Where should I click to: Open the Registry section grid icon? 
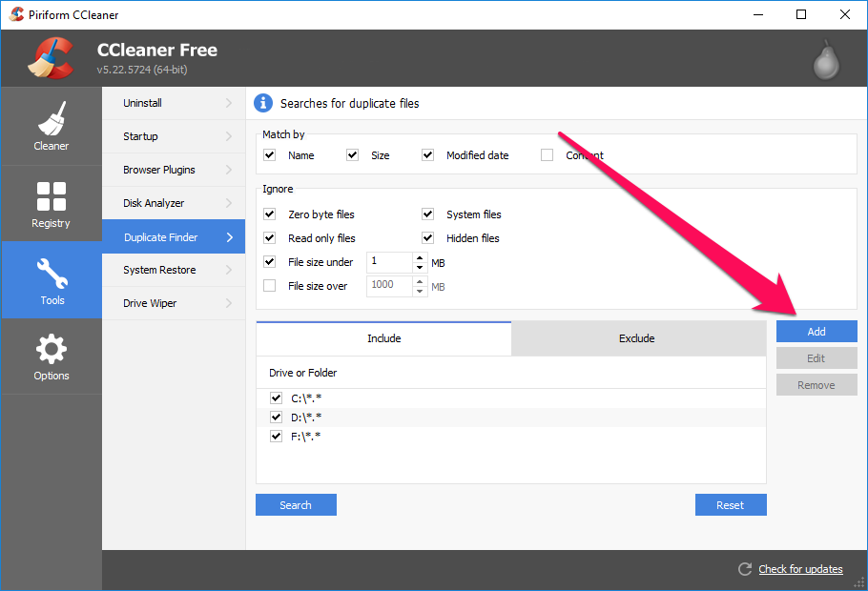pyautogui.click(x=52, y=196)
